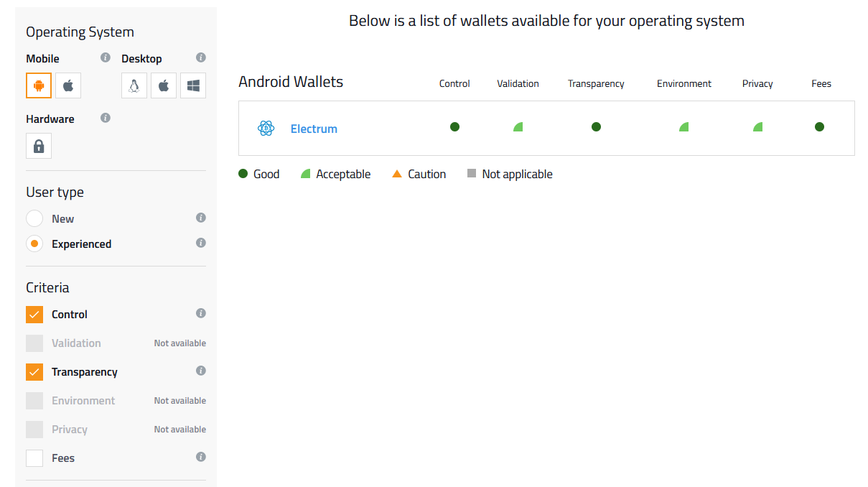Click Electrum's green Fees rating dot
The image size is (868, 487).
click(x=819, y=127)
